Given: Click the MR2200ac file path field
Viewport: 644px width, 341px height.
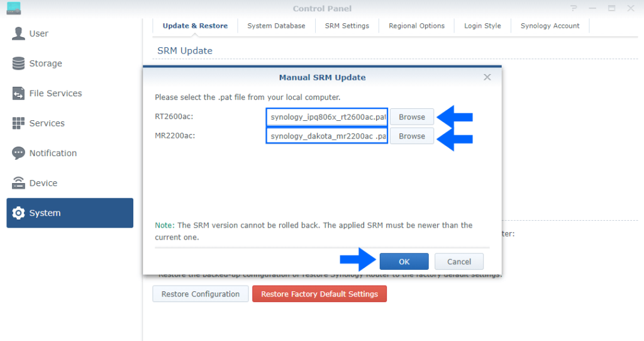Looking at the screenshot, I should pos(327,137).
